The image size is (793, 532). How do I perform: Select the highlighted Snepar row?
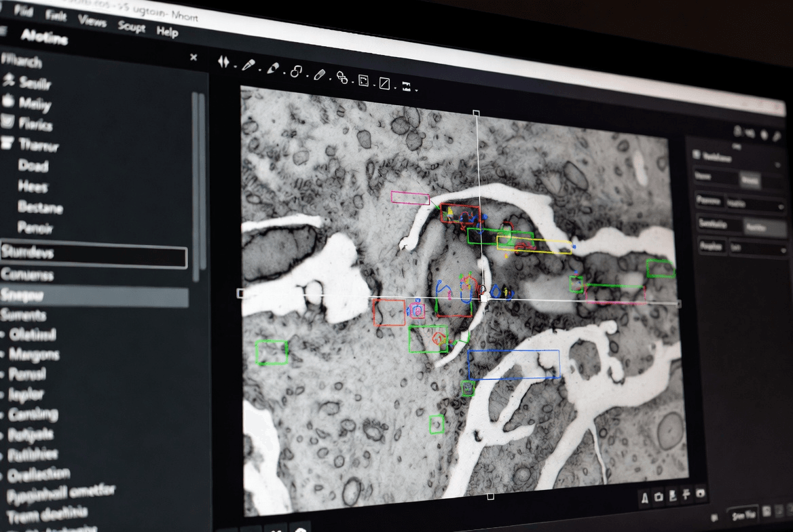point(94,296)
